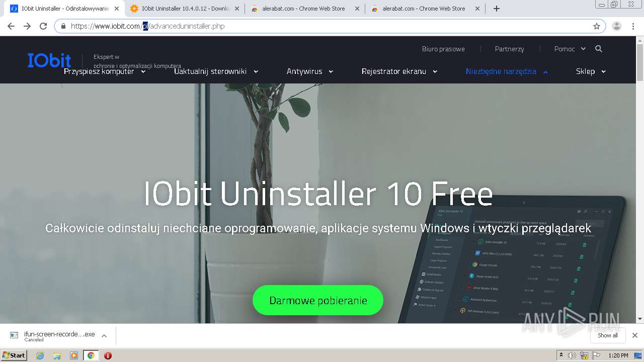Expand the Pomoc dropdown
Viewport: 644px width, 362px height.
570,49
